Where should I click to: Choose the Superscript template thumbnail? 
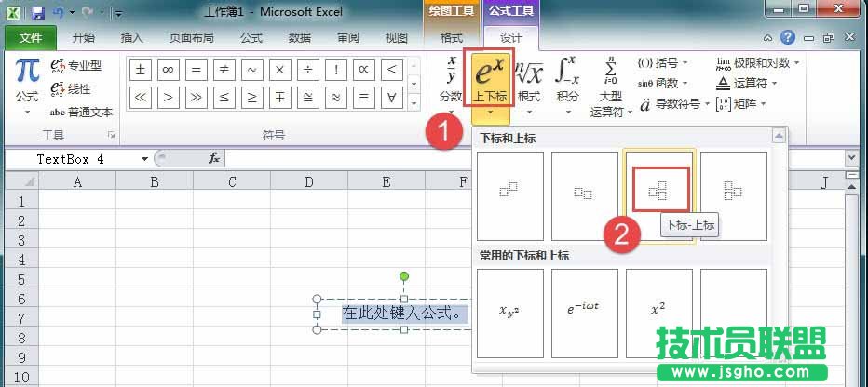tap(509, 196)
